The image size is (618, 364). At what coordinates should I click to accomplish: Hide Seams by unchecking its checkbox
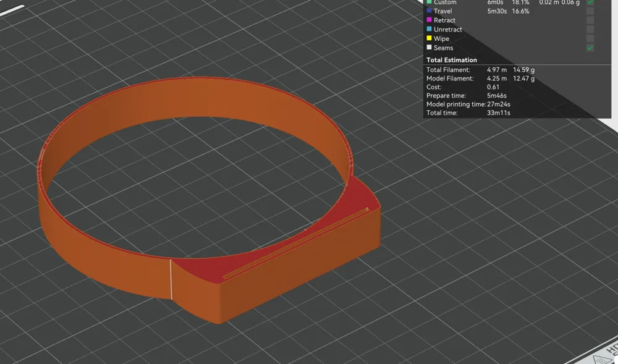[x=590, y=48]
